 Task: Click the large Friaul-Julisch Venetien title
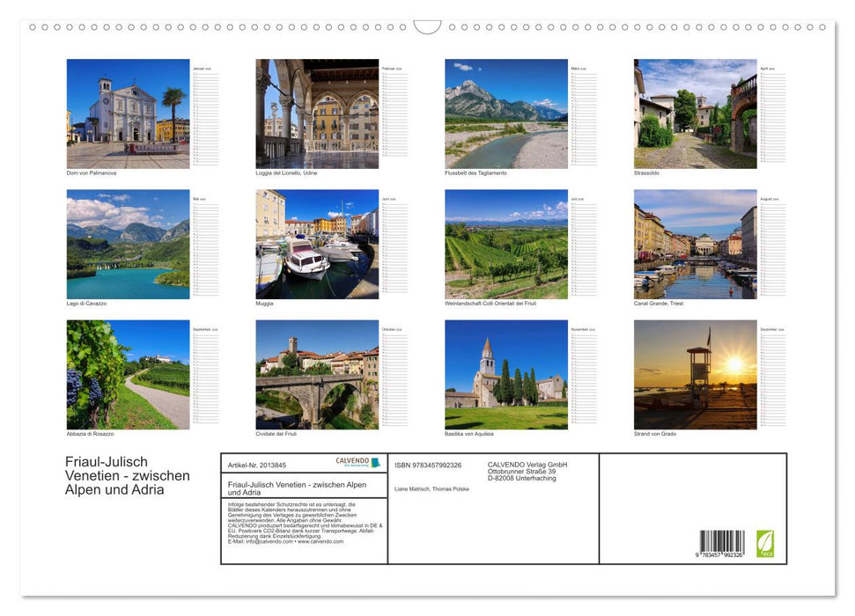coord(127,476)
